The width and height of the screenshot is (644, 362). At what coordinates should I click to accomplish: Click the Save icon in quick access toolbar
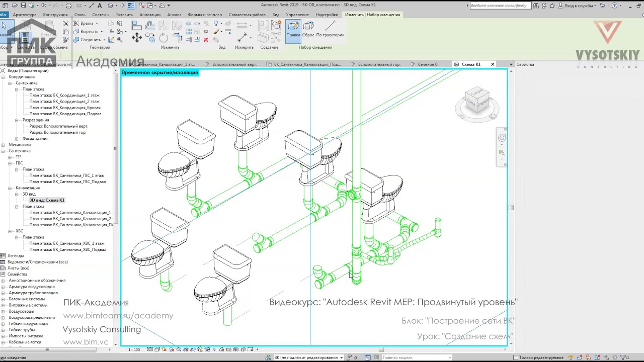pyautogui.click(x=23, y=6)
